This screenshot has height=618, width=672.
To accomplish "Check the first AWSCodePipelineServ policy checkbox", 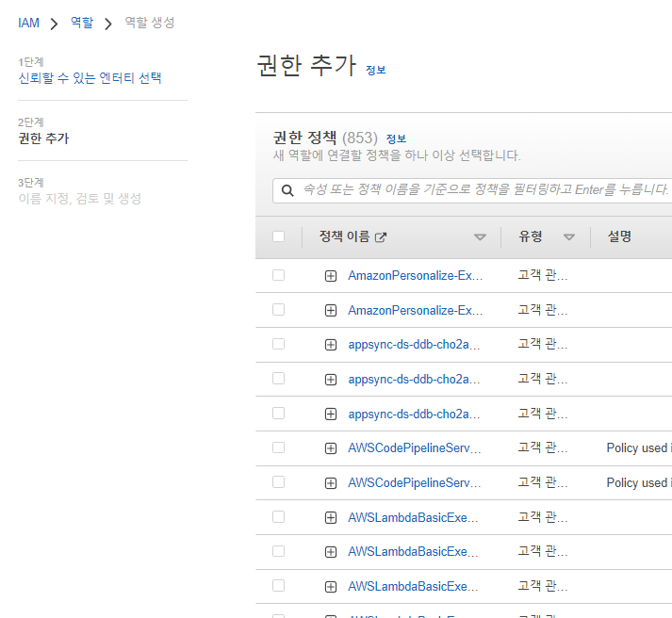I will click(278, 447).
